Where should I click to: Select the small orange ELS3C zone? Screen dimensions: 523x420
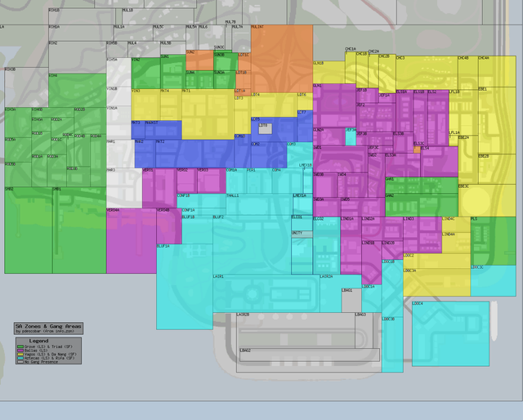pos(417,150)
